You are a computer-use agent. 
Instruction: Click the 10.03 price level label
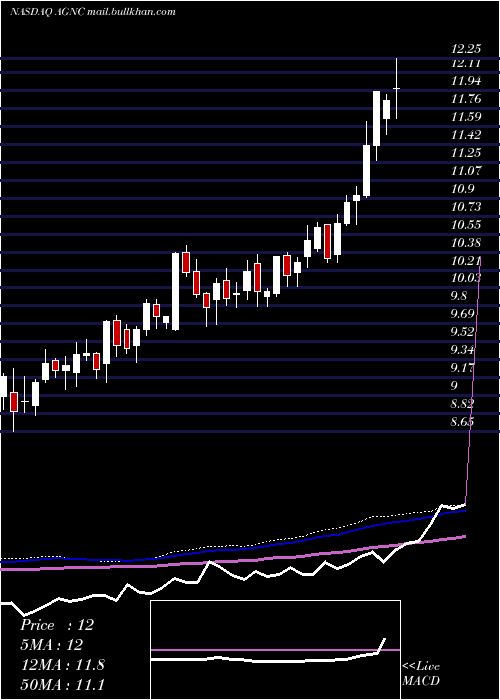[466, 278]
